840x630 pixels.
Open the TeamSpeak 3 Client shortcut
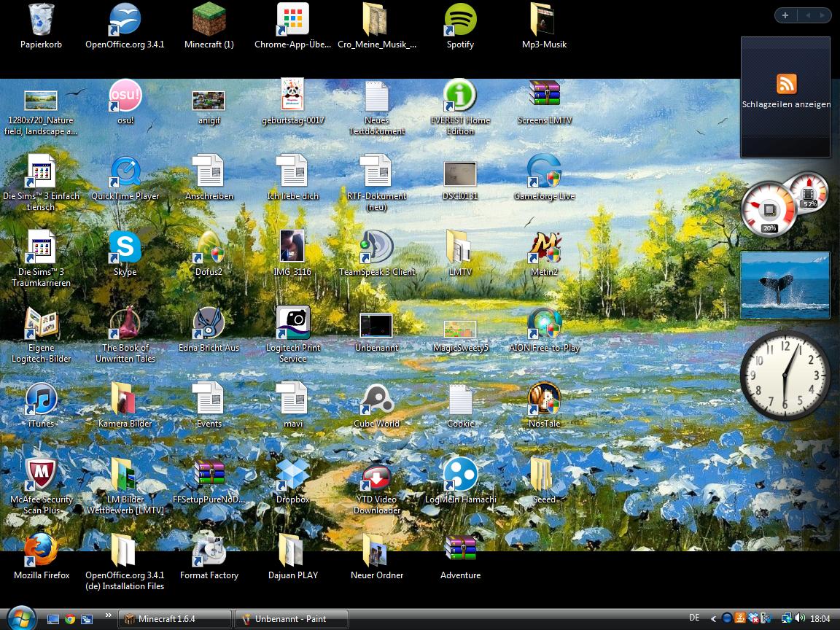(376, 248)
